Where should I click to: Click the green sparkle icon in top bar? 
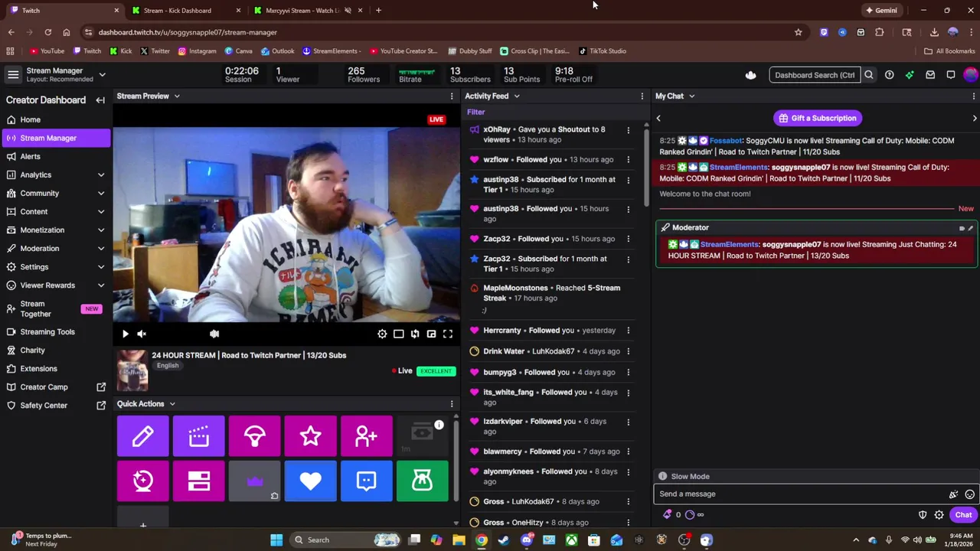(910, 75)
